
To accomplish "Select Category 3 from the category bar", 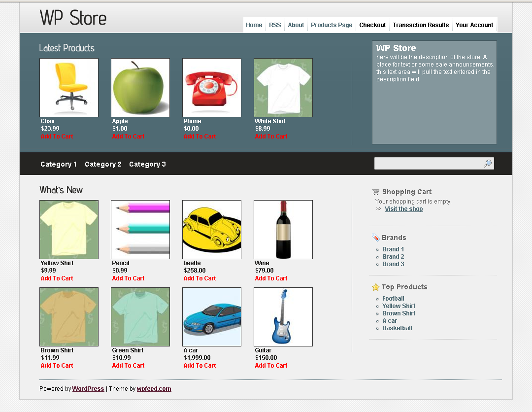I will click(147, 164).
